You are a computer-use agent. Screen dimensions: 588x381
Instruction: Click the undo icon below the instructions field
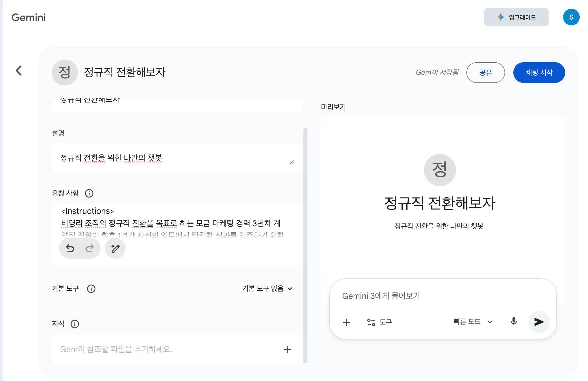click(x=70, y=248)
